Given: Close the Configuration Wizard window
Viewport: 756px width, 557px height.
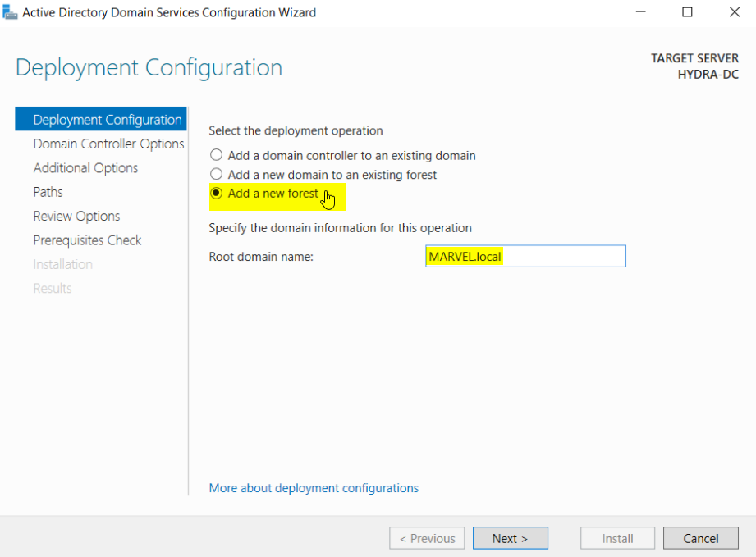Looking at the screenshot, I should pos(733,12).
